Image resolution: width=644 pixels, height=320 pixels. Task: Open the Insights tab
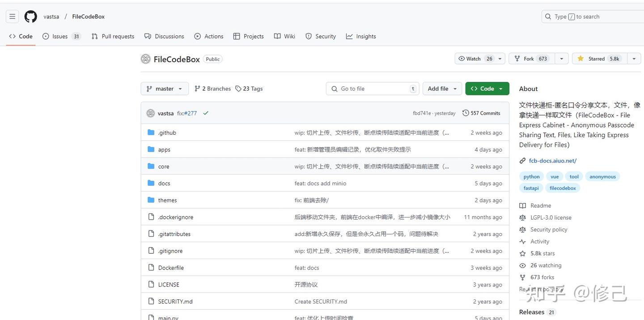(361, 36)
